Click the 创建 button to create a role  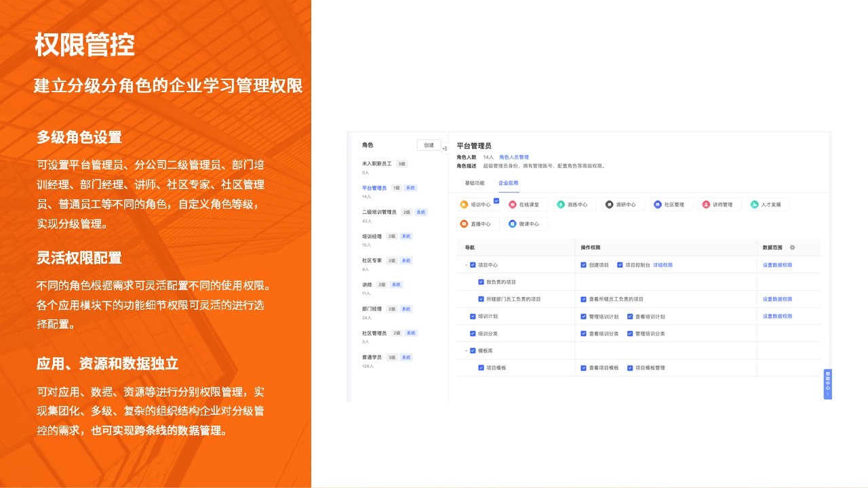pyautogui.click(x=429, y=144)
